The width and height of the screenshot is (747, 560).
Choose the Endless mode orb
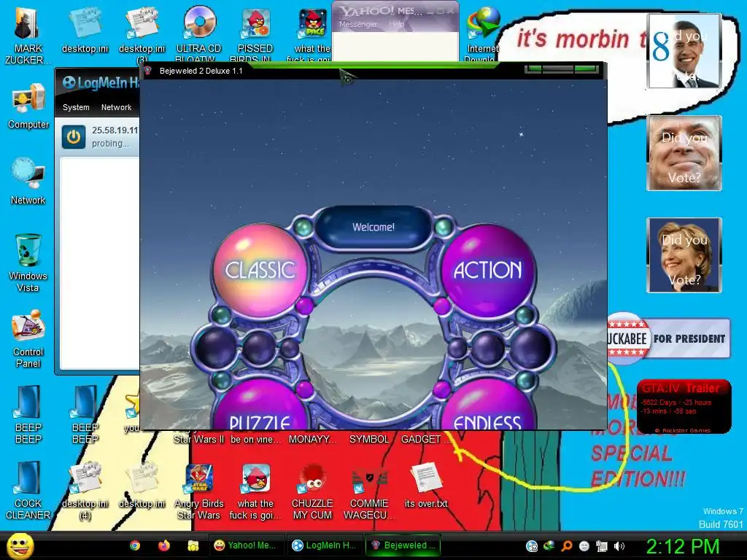coord(488,405)
